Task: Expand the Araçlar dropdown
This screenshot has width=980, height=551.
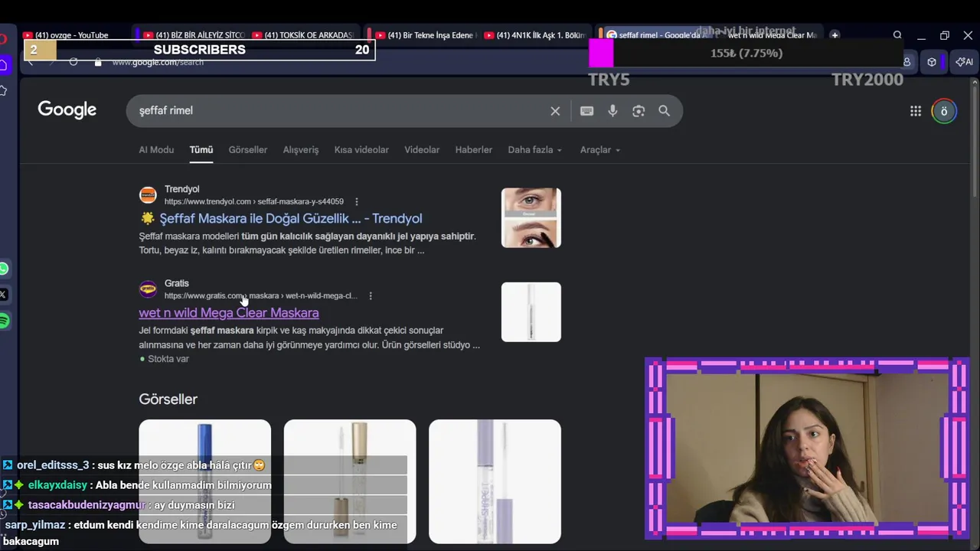Action: click(x=600, y=150)
